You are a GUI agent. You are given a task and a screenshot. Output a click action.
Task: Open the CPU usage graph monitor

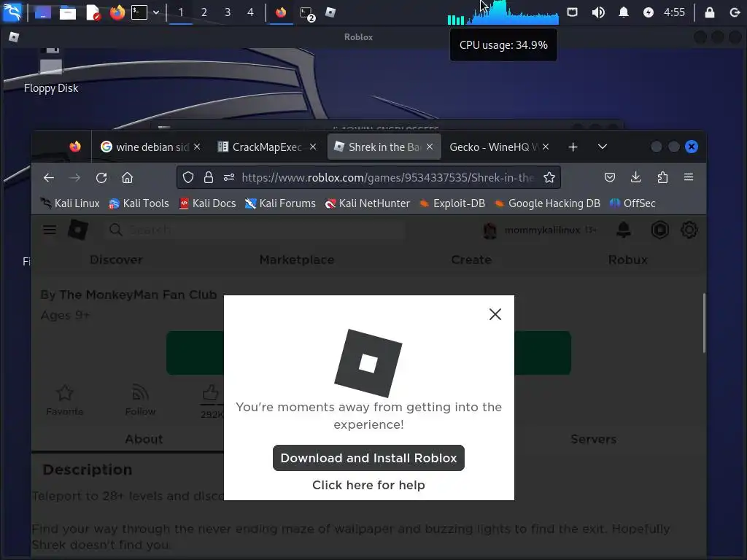(503, 12)
